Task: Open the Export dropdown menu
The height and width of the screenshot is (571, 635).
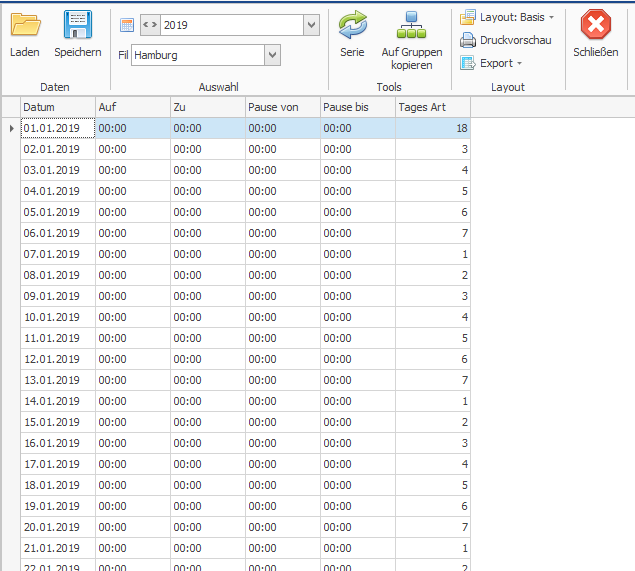Action: point(492,63)
